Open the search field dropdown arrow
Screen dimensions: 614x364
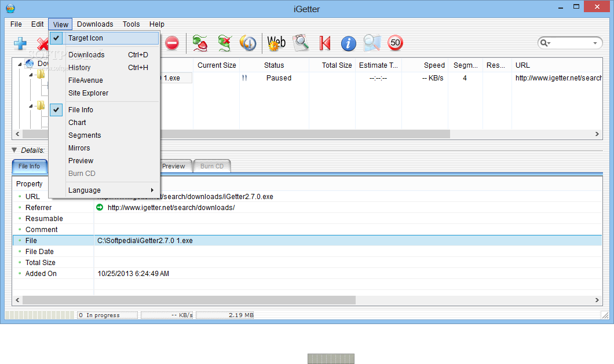[x=595, y=43]
